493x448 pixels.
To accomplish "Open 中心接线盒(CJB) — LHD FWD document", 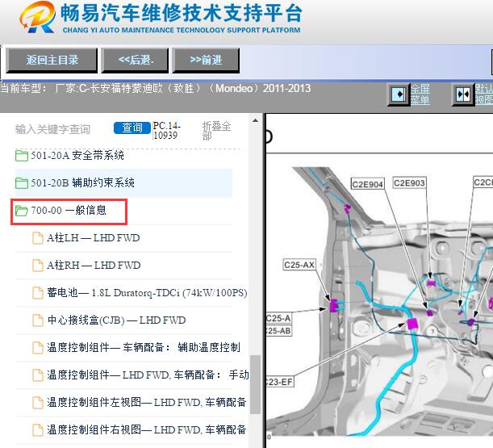I will (116, 320).
